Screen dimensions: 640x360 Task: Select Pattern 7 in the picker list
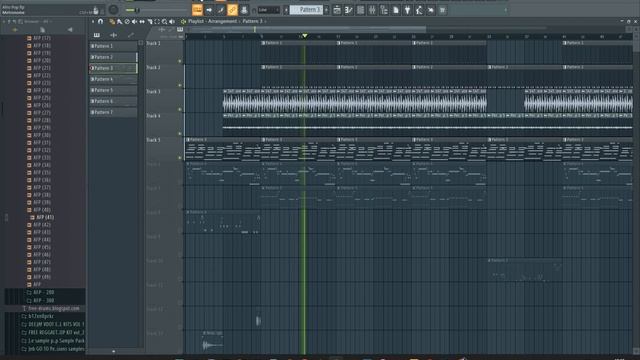[x=113, y=112]
